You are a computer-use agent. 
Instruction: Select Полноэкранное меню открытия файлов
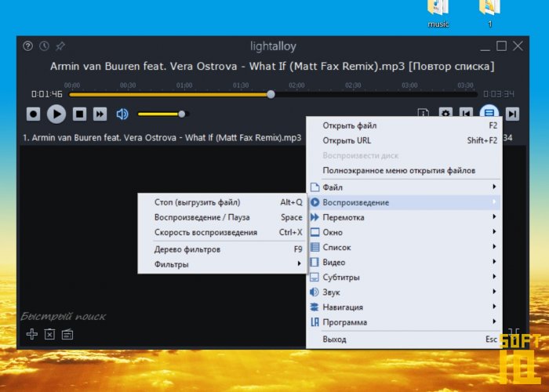pos(404,171)
